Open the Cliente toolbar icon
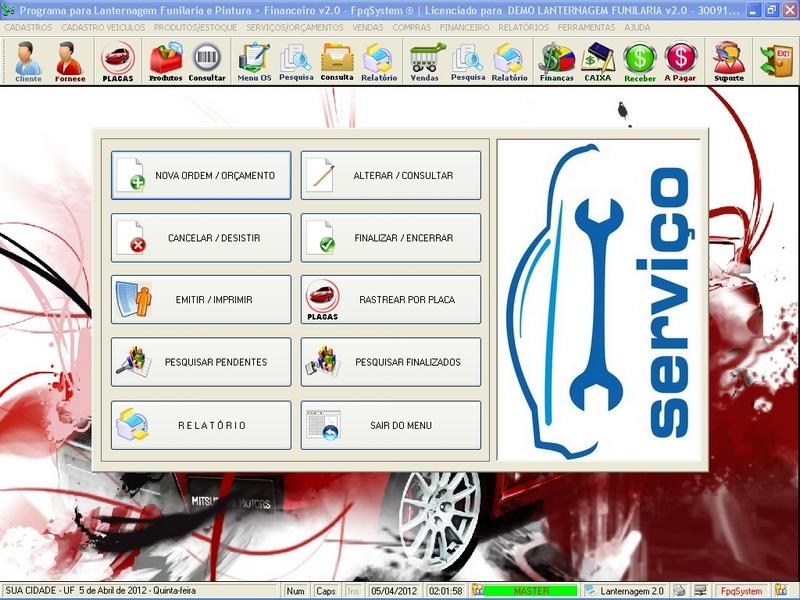The width and height of the screenshot is (800, 600). coord(28,61)
